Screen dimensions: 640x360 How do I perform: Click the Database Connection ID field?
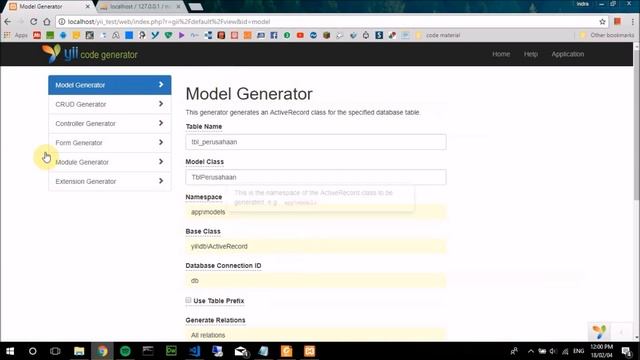tap(316, 280)
